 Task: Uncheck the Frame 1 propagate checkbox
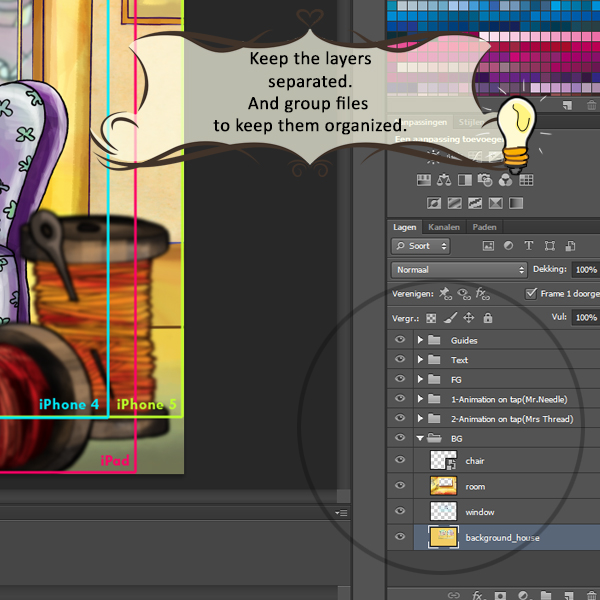click(x=530, y=294)
